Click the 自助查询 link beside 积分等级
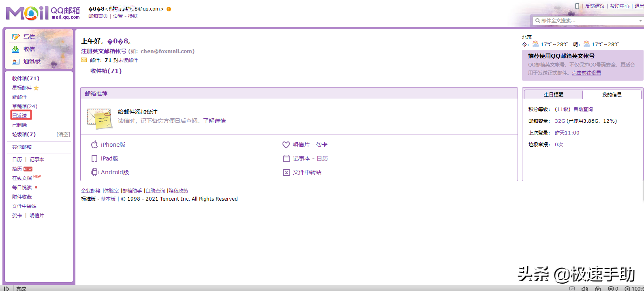 [x=583, y=109]
